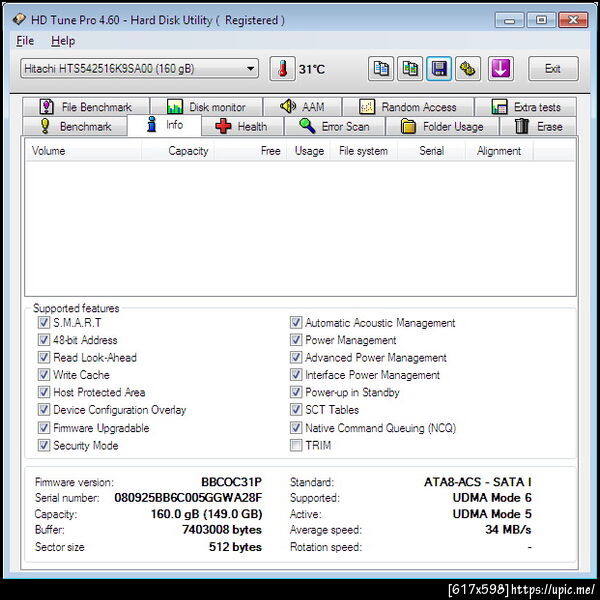
Task: Open the Help menu
Action: (x=63, y=41)
